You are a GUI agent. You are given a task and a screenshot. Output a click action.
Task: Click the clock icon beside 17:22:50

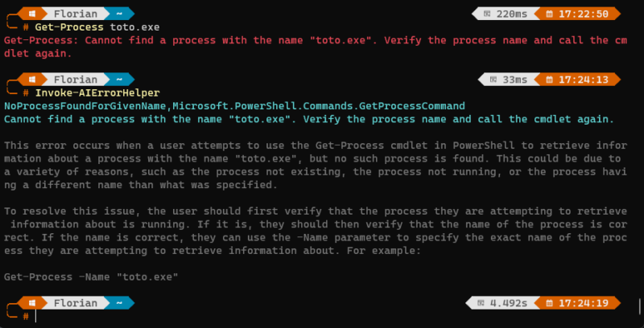point(550,13)
